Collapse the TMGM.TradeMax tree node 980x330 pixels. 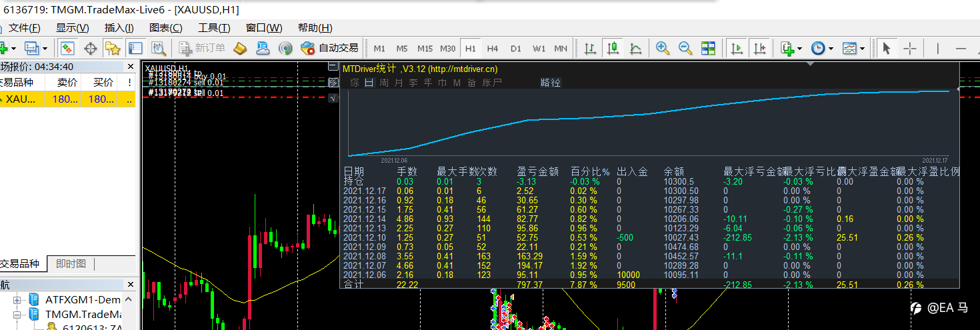point(17,314)
